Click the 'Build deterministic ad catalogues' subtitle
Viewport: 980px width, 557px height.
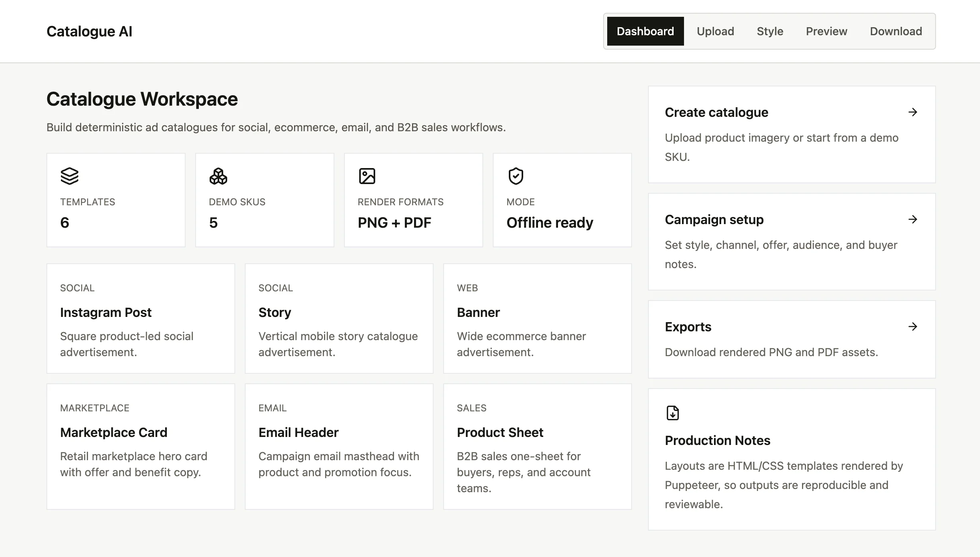(276, 127)
